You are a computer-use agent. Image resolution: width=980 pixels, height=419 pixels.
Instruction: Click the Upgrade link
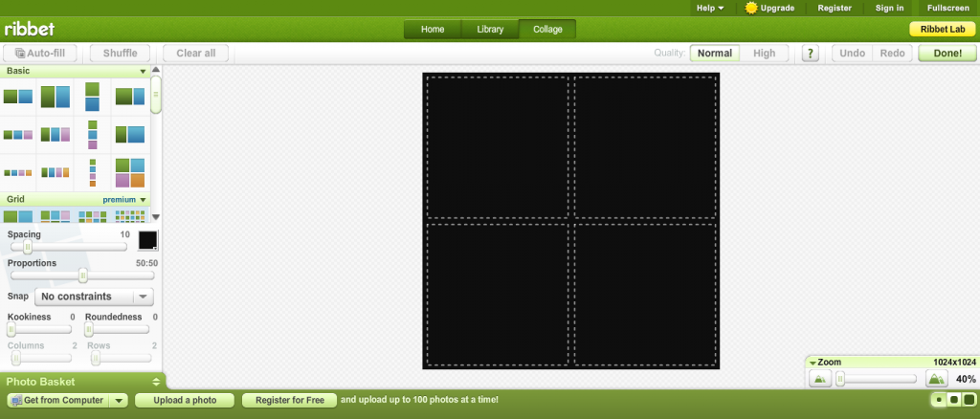point(770,8)
